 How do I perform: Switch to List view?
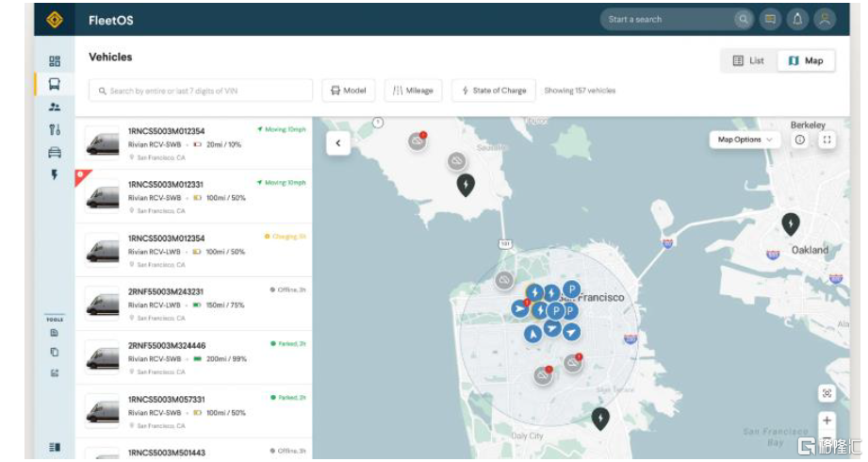pyautogui.click(x=749, y=60)
